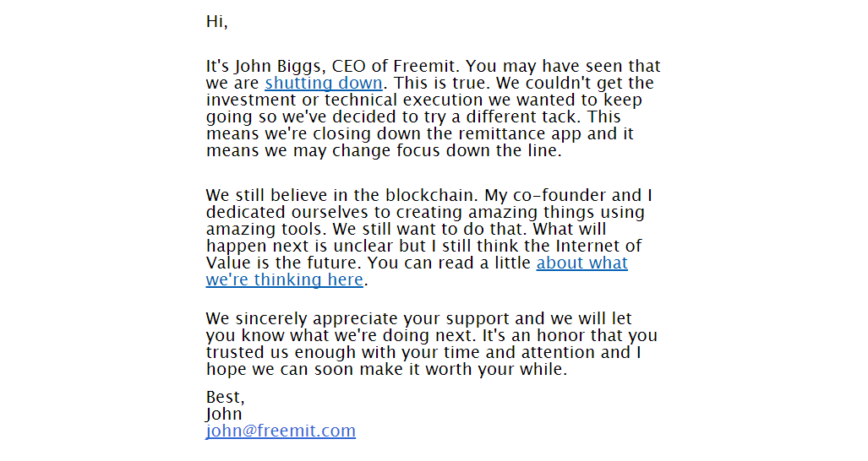The height and width of the screenshot is (461, 868).
Task: Click the "John" signature line
Action: click(224, 415)
